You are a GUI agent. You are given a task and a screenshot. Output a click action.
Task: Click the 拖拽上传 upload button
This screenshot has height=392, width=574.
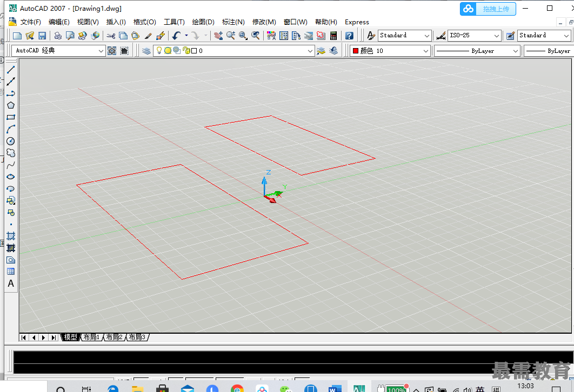coord(488,9)
